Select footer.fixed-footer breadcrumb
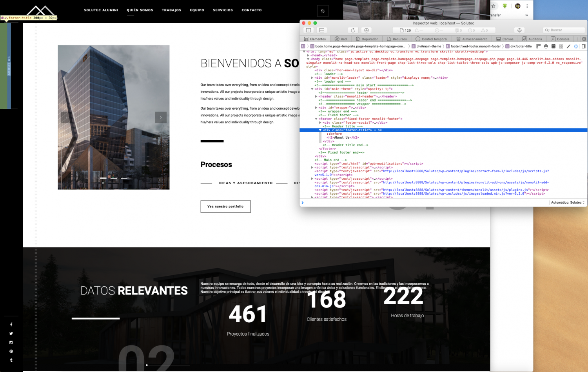This screenshot has width=588, height=372. point(473,46)
